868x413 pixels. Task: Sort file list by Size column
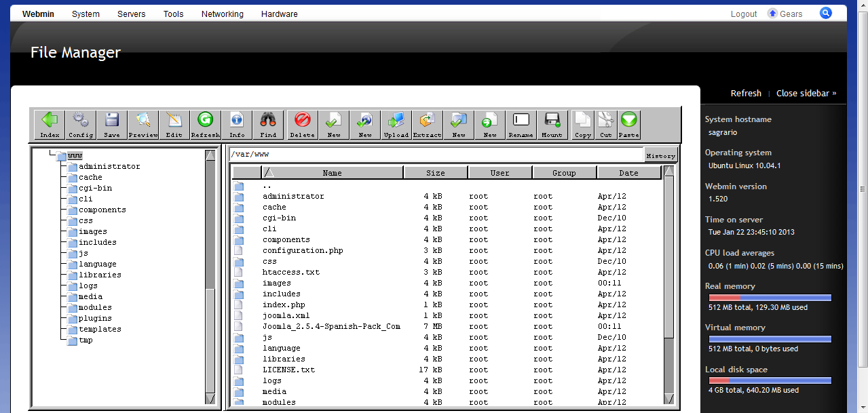tap(435, 173)
